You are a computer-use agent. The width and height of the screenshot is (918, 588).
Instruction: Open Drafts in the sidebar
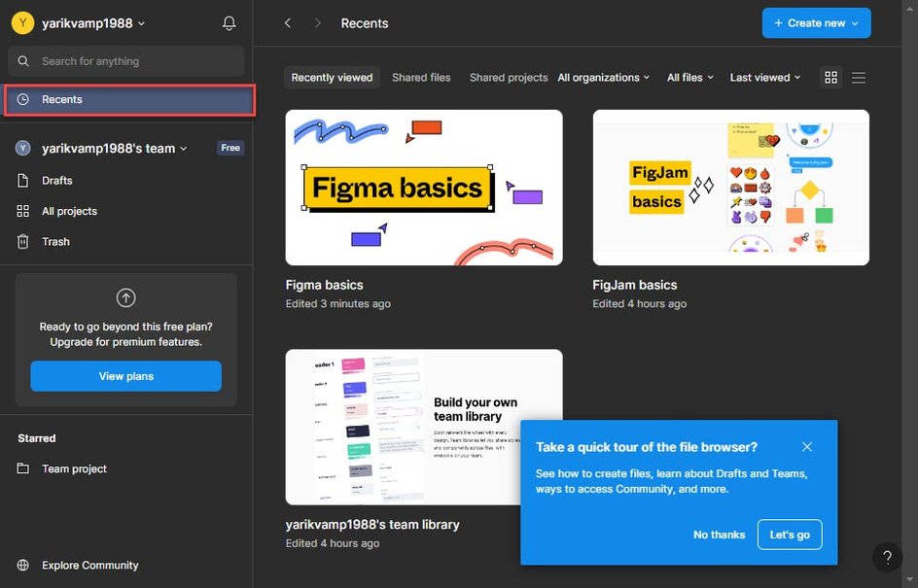pyautogui.click(x=125, y=180)
